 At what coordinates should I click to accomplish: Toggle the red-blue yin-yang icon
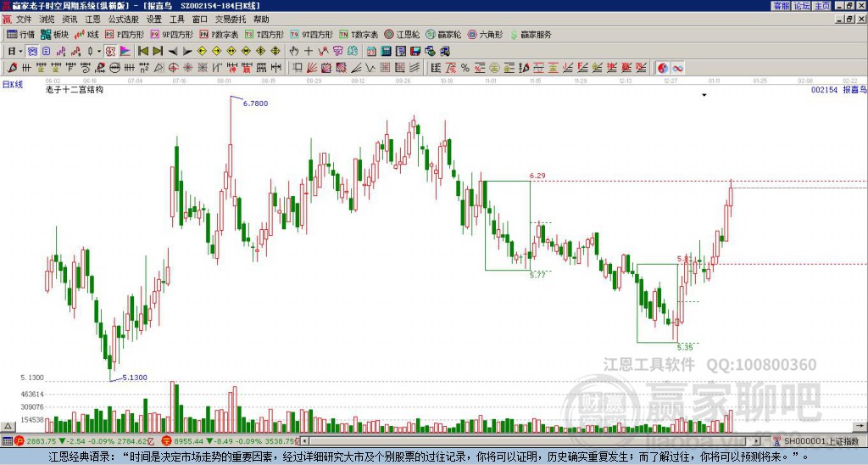[662, 68]
